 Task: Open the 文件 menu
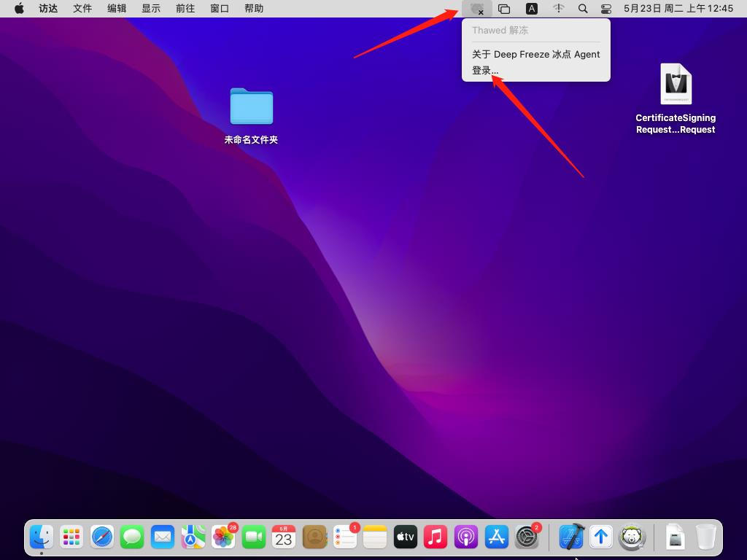point(82,9)
